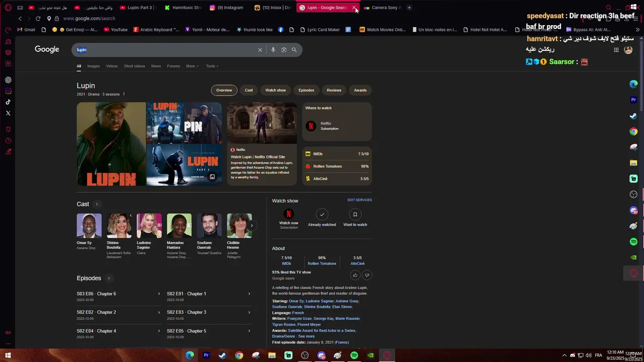Click the Facebook bookmark icon
The height and width of the screenshot is (362, 644).
click(281, 30)
